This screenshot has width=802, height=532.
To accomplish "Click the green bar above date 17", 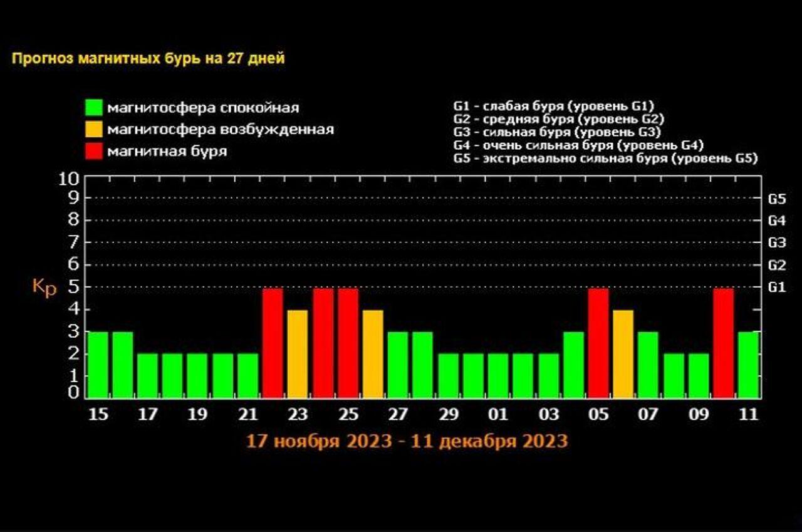I will (148, 376).
